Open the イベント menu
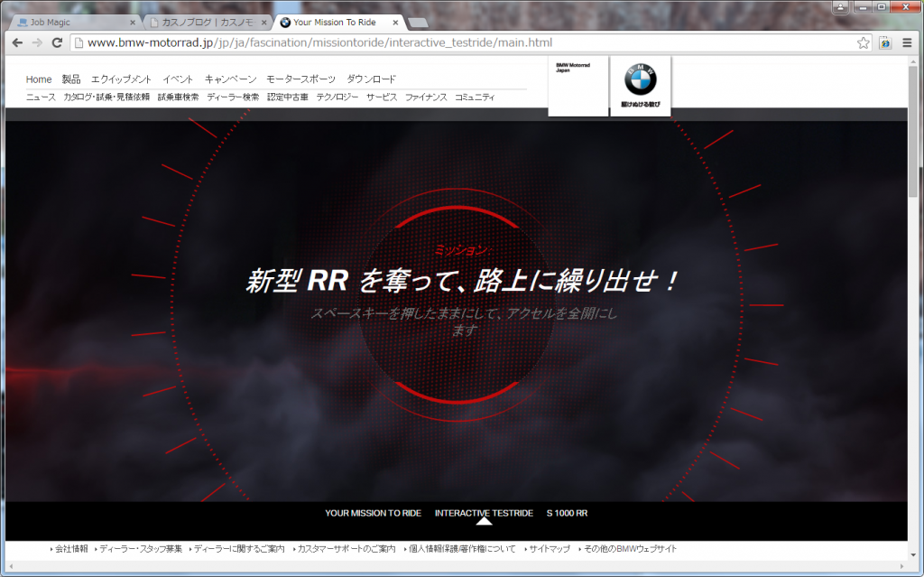924x577 pixels. (178, 79)
